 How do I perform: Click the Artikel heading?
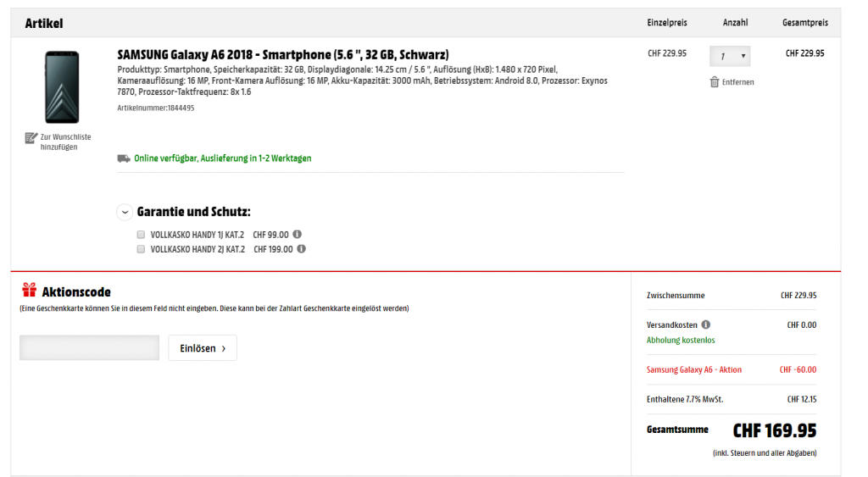44,23
